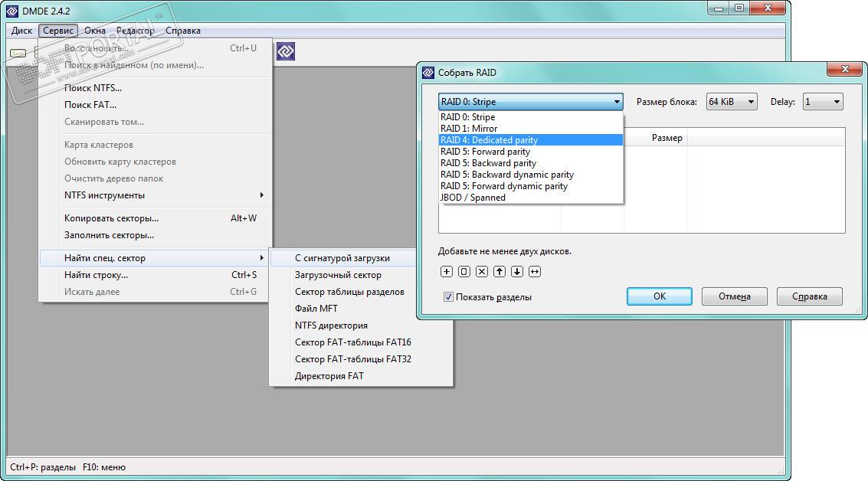Click the DMDE logo icon in the toolbar

click(286, 51)
